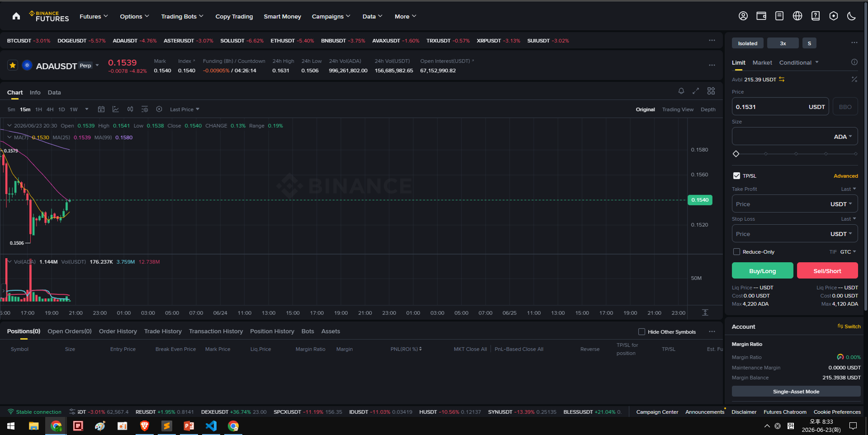This screenshot has width=868, height=435.
Task: Open bottom ticker filter settings icon
Action: (x=72, y=412)
